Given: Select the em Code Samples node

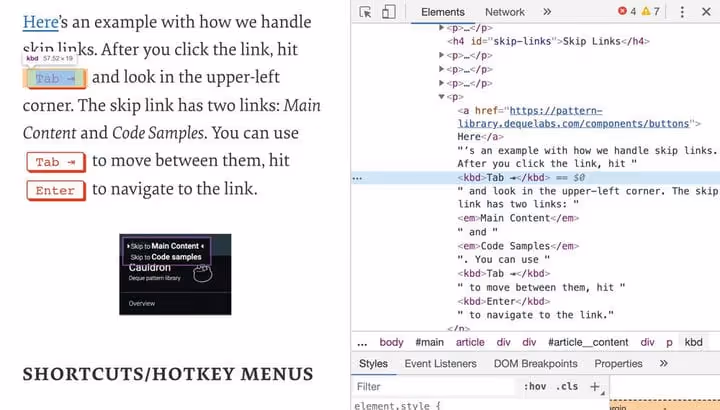Looking at the screenshot, I should point(518,246).
